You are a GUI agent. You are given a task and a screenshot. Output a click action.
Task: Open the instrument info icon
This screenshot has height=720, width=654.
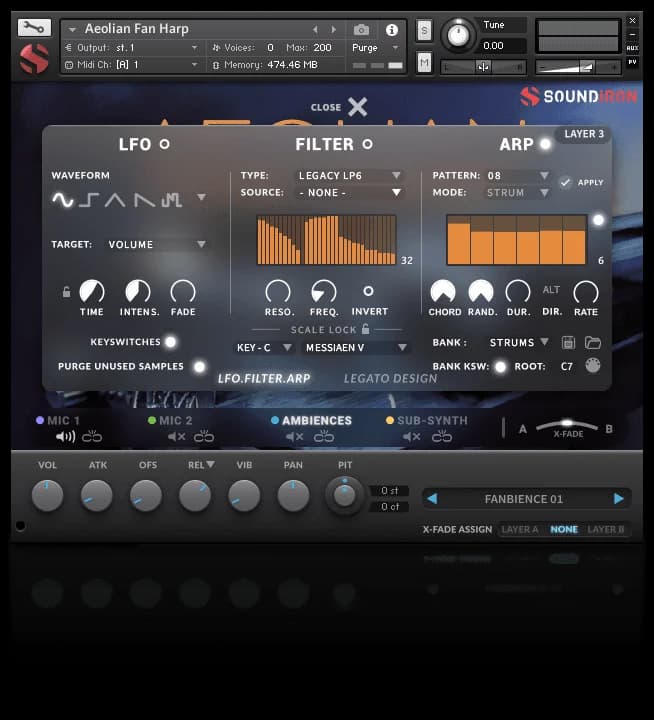391,30
